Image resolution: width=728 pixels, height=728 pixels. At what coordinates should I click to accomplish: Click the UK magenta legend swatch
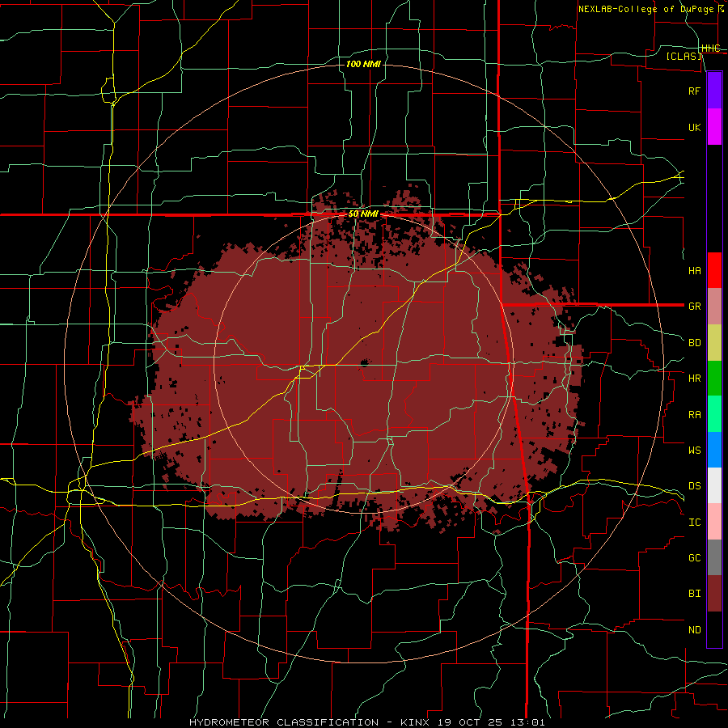pyautogui.click(x=714, y=127)
